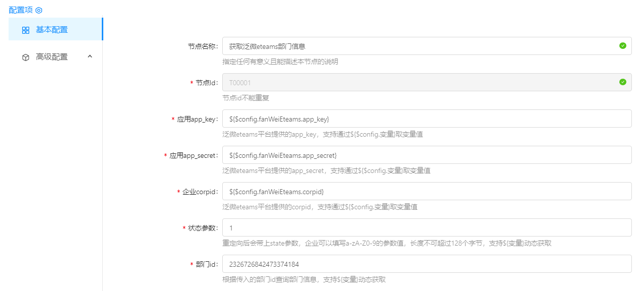Click the cube icon of 高级配置

point(26,57)
